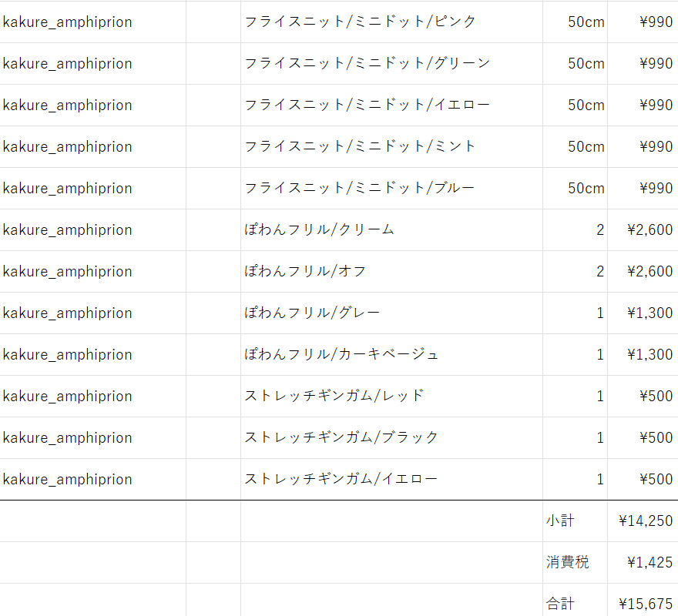Click the ストレッチギンガム/ブラック product cell
The width and height of the screenshot is (678, 616).
click(391, 437)
